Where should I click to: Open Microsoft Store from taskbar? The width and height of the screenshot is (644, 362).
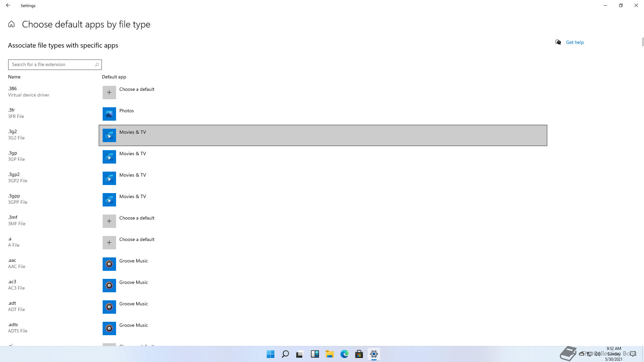359,354
